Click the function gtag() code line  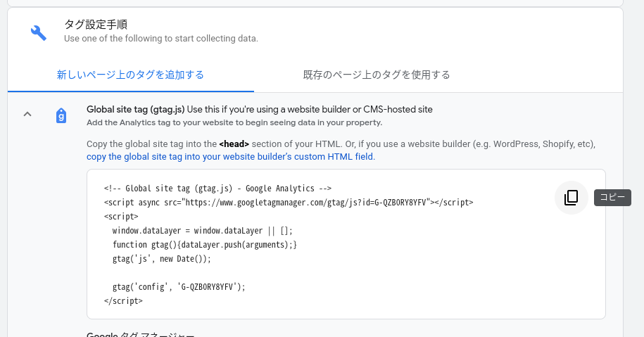click(205, 245)
